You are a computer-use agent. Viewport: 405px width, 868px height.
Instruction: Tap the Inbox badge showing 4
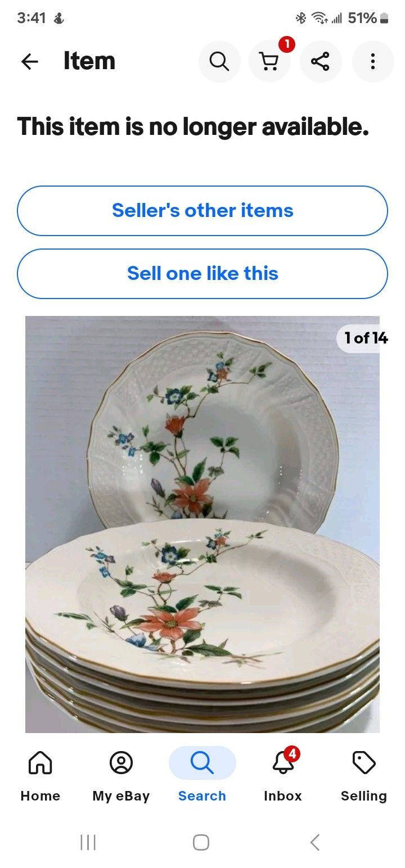291,753
